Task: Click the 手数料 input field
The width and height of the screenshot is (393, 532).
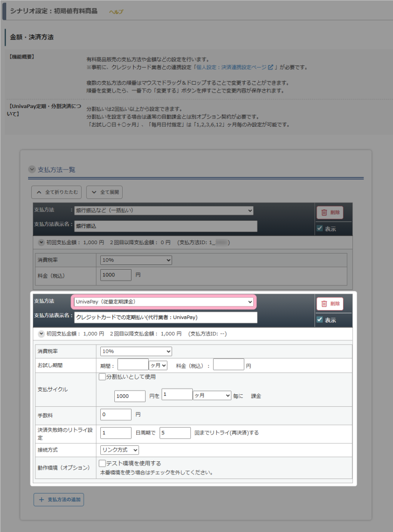Action: (115, 415)
